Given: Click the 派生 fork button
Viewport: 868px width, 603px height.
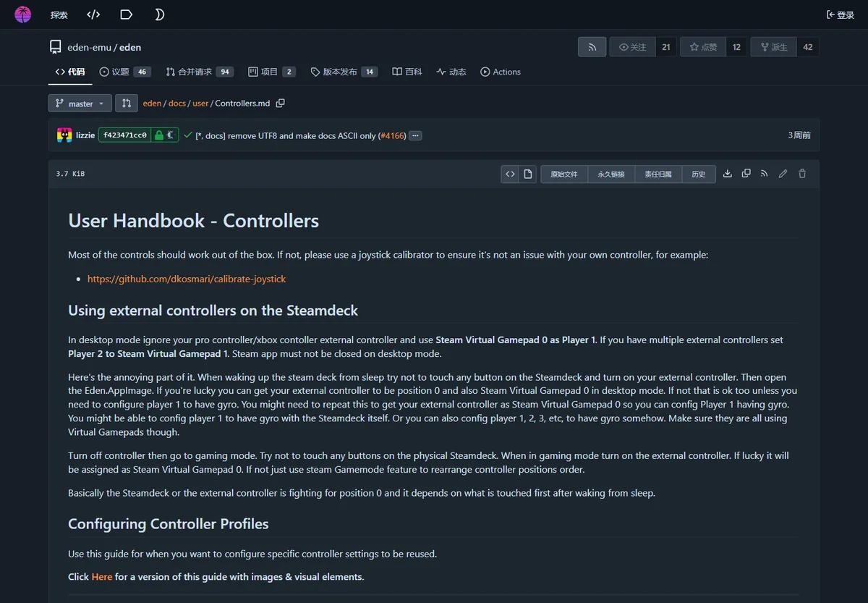Looking at the screenshot, I should coord(774,47).
